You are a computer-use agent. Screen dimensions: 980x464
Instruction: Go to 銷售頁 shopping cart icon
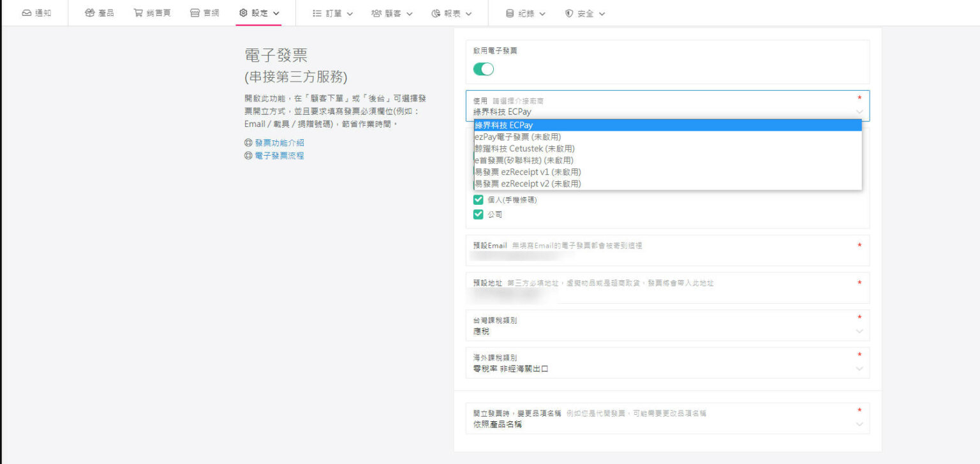138,13
